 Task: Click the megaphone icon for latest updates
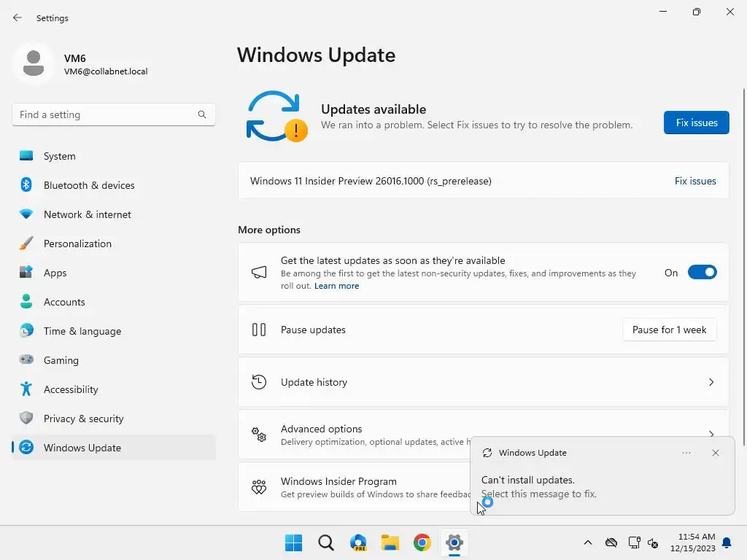[x=259, y=273]
